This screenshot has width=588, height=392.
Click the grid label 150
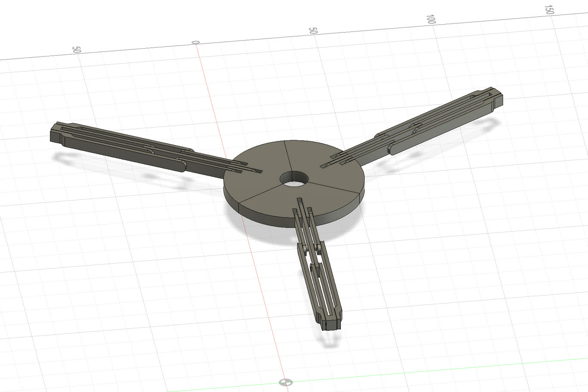pos(549,9)
